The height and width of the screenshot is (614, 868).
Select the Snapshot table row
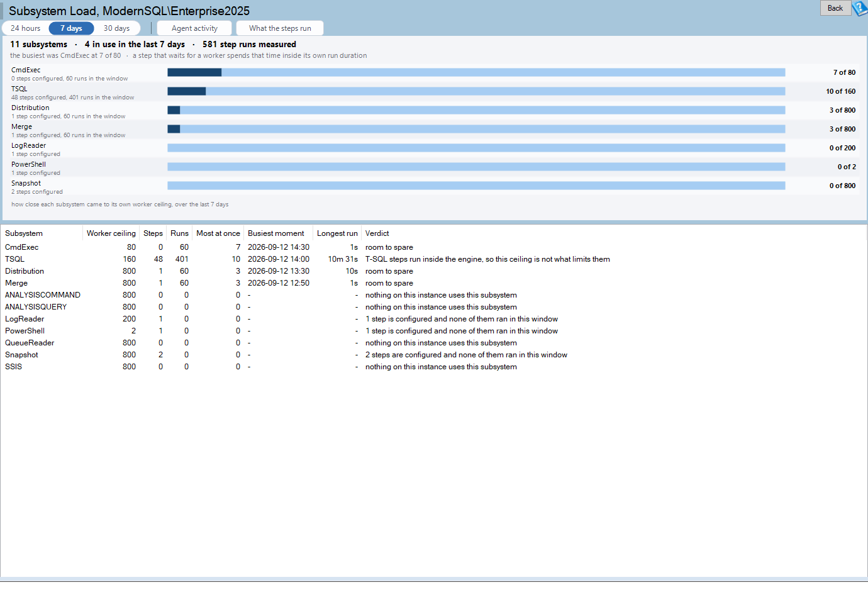[x=433, y=355]
